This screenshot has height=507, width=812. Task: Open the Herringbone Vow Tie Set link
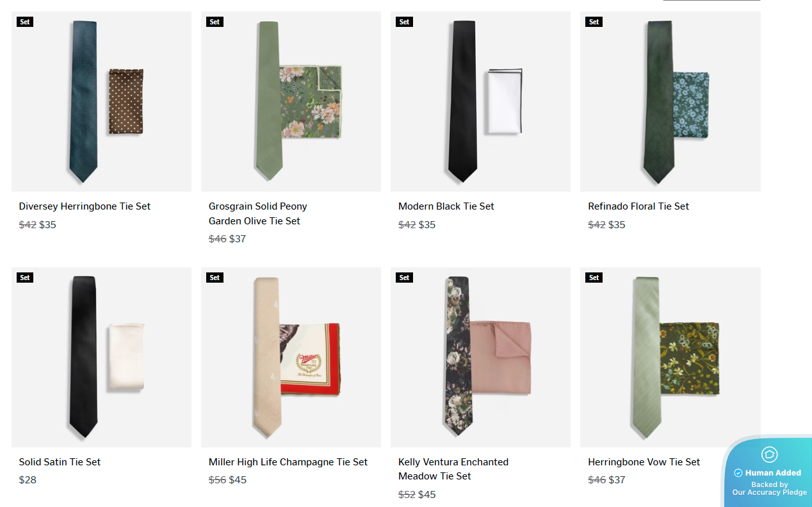(644, 462)
